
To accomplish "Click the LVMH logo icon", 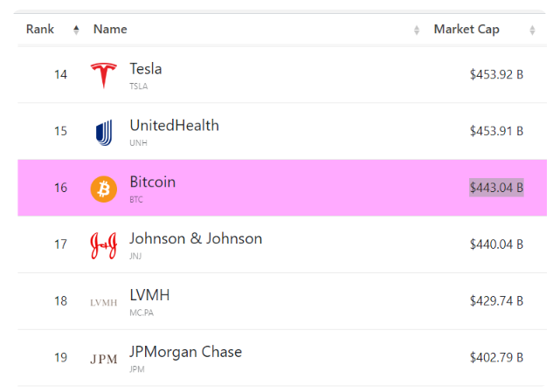I will (103, 302).
